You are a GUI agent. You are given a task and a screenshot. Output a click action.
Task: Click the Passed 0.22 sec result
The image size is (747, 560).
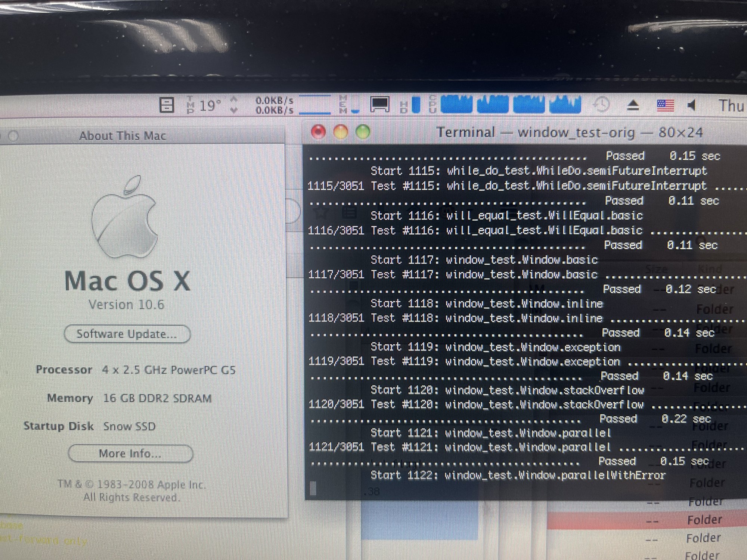[x=655, y=419]
